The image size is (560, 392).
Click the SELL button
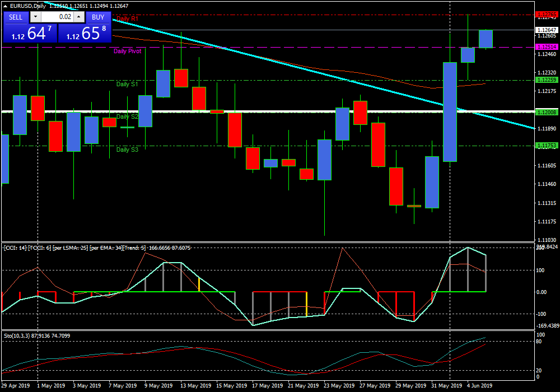click(16, 17)
